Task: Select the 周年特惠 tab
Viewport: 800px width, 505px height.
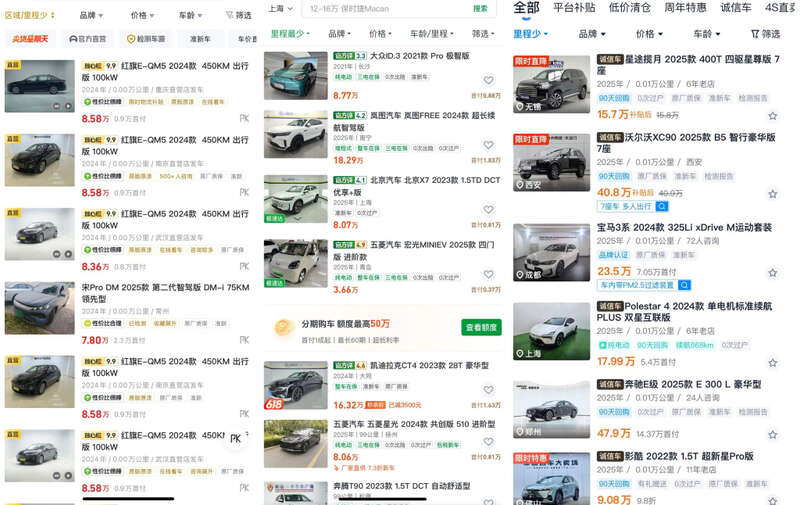Action: (x=685, y=8)
